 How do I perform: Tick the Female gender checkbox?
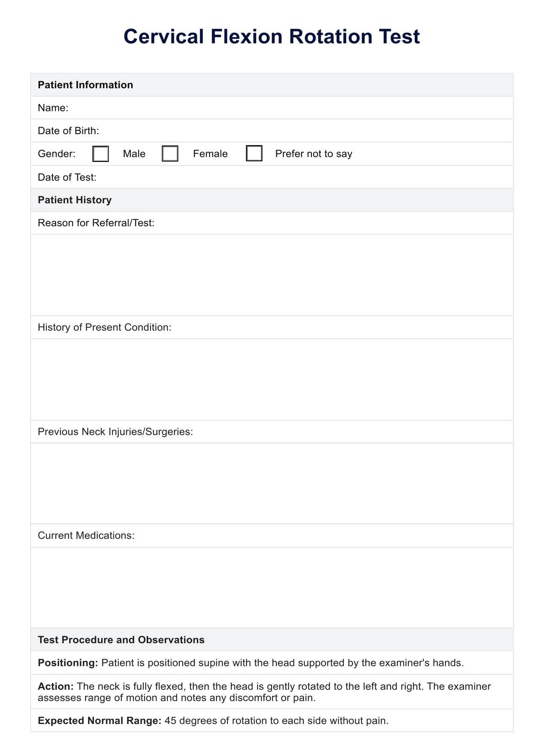170,154
